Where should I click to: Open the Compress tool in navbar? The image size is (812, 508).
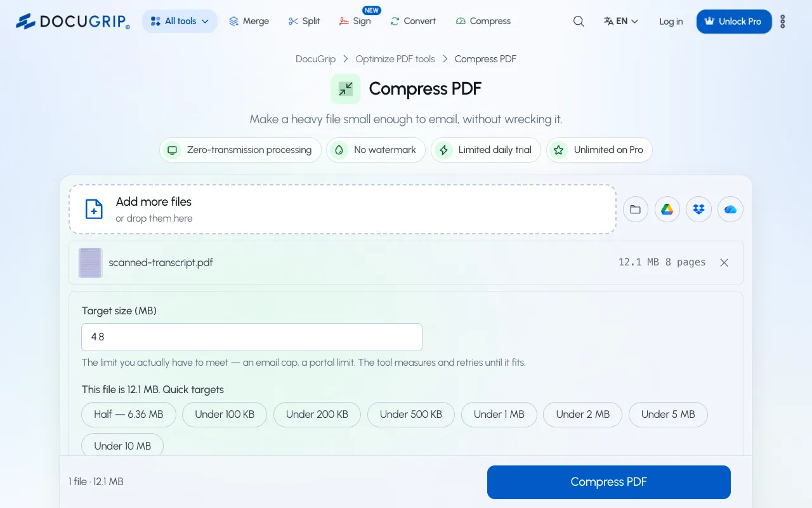(x=483, y=21)
